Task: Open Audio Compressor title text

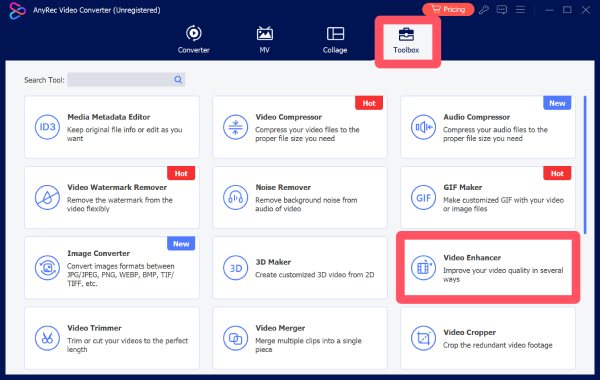Action: [x=476, y=117]
